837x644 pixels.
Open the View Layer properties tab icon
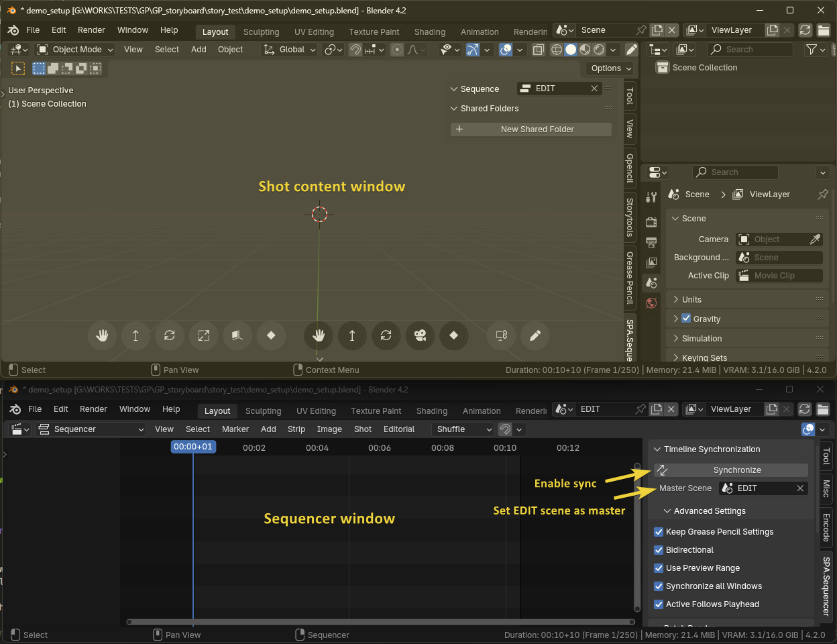pos(651,262)
